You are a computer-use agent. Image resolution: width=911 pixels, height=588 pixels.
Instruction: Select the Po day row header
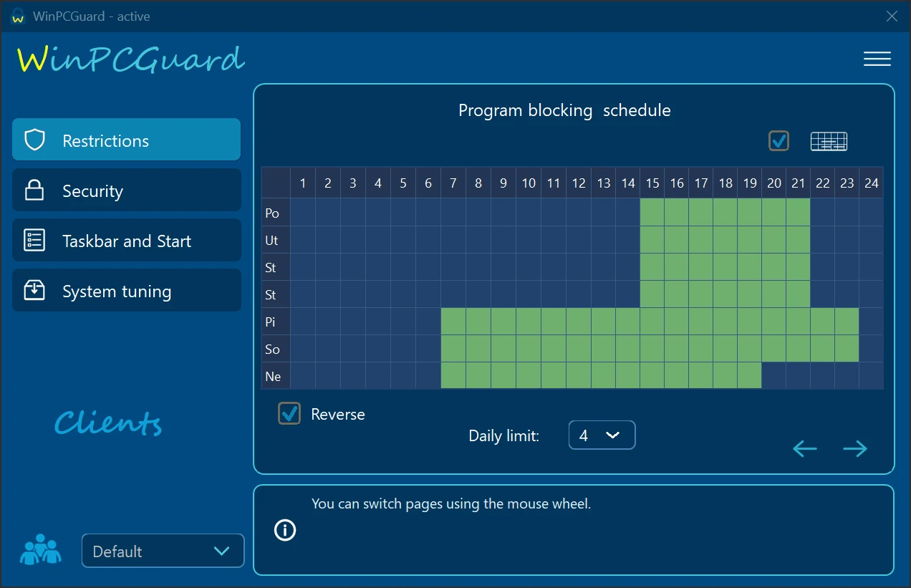coord(276,213)
